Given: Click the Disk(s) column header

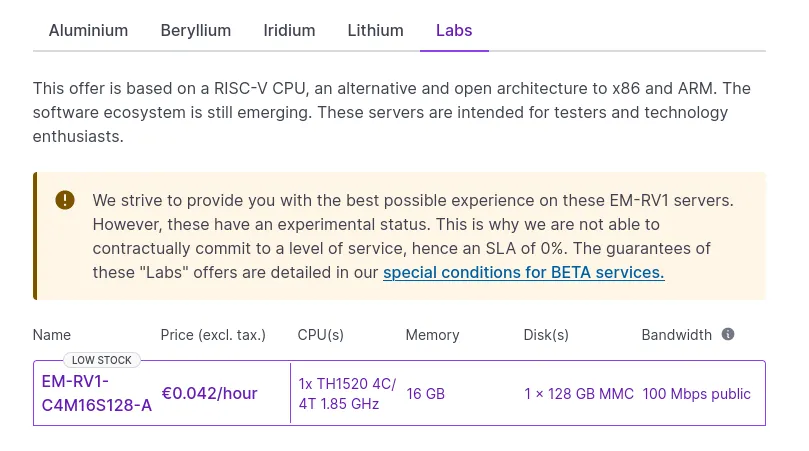Looking at the screenshot, I should click(x=546, y=335).
